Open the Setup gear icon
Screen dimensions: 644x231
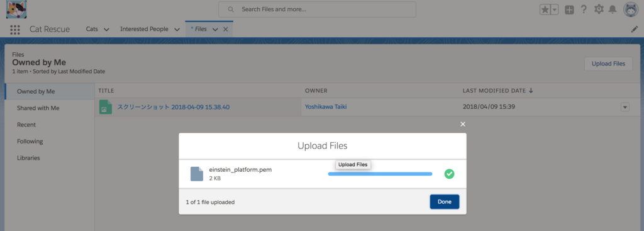[599, 9]
